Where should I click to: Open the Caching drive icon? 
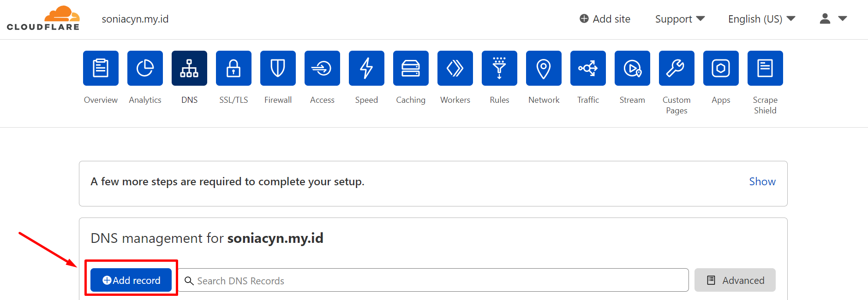pyautogui.click(x=411, y=68)
